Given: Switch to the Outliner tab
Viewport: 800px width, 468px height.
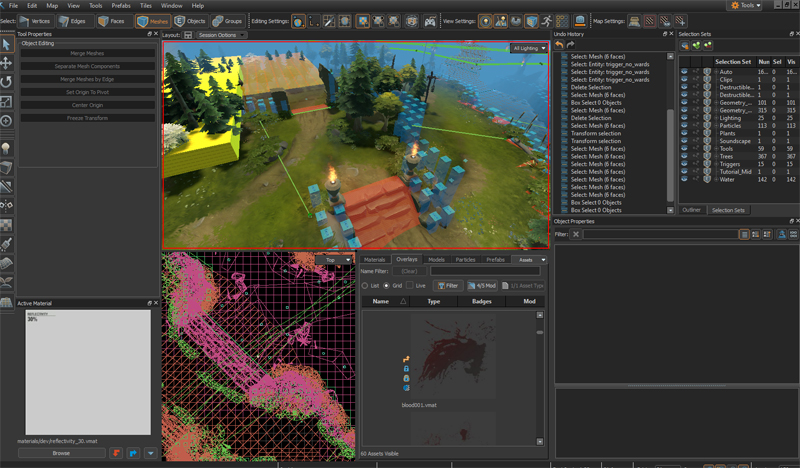Looking at the screenshot, I should coord(691,210).
